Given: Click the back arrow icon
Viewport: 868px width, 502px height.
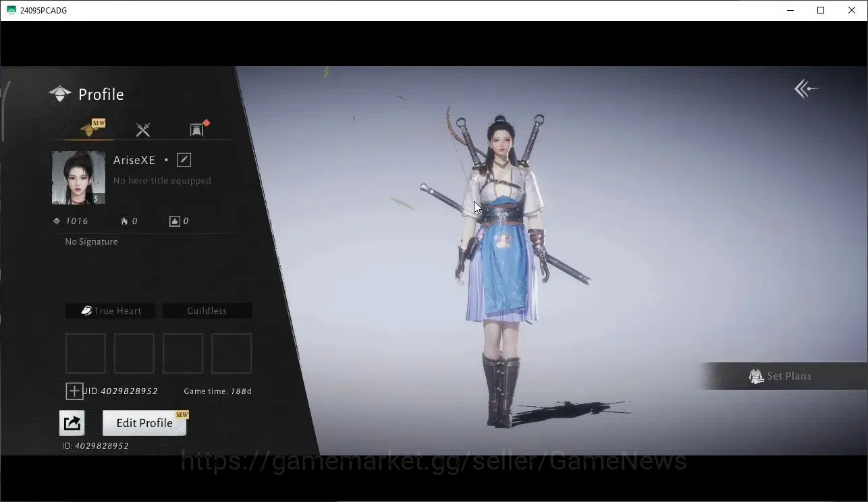Looking at the screenshot, I should coord(806,88).
